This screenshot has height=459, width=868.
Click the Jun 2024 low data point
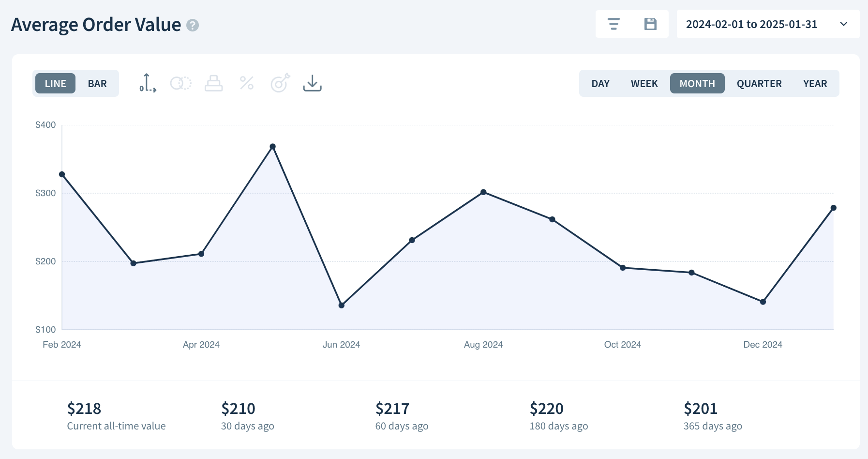[342, 306]
